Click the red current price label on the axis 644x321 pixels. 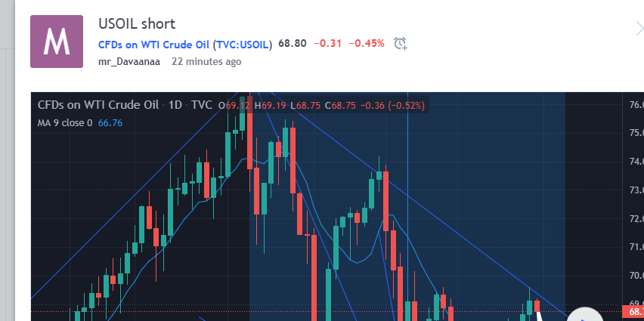tap(632, 311)
